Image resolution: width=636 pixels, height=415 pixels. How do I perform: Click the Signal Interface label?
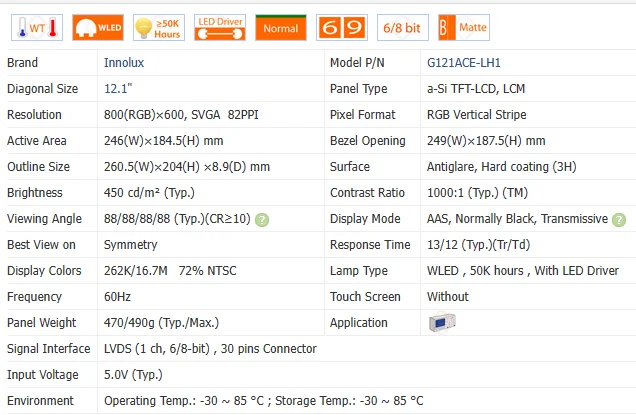(48, 349)
